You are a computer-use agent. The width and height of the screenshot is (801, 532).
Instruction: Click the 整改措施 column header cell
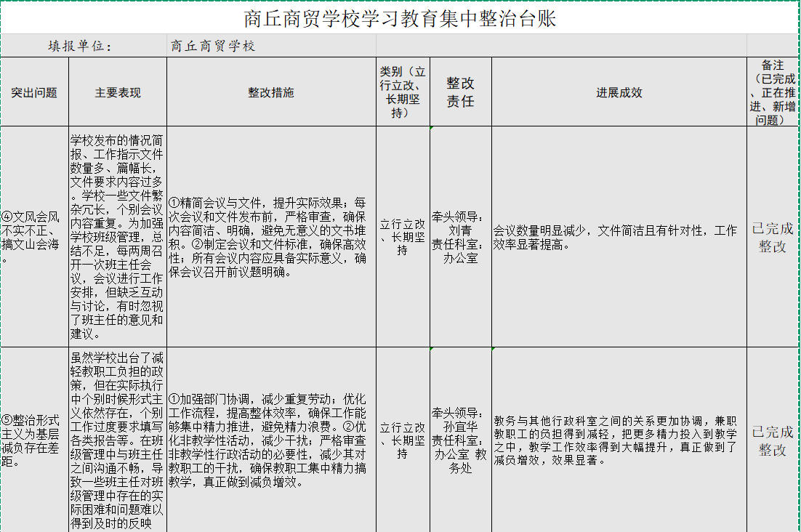point(271,92)
